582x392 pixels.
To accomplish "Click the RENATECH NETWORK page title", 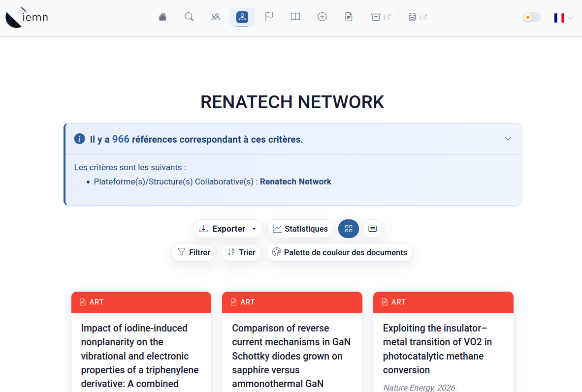I will 292,102.
